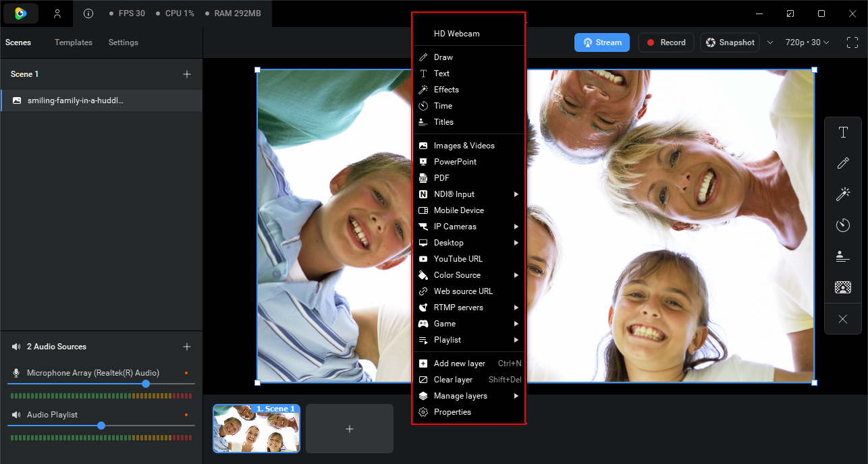Open the 720p 30 resolution dropdown
The image size is (868, 464).
(807, 42)
